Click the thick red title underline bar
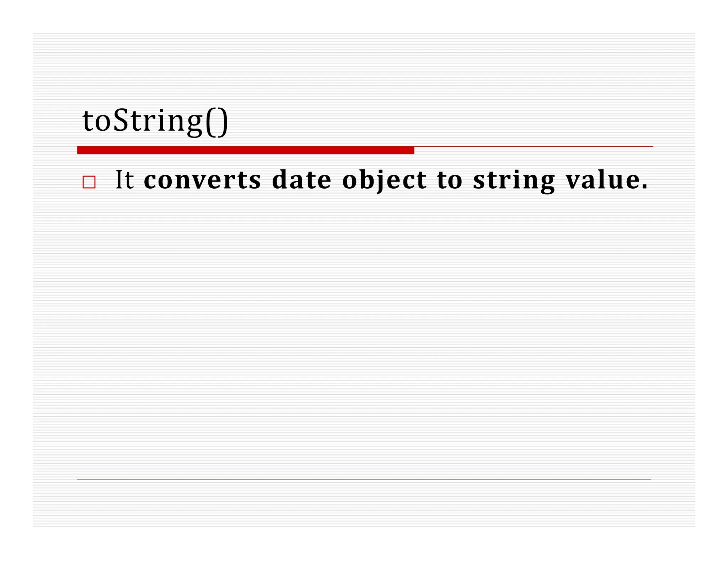The height and width of the screenshot is (562, 728). pos(246,150)
